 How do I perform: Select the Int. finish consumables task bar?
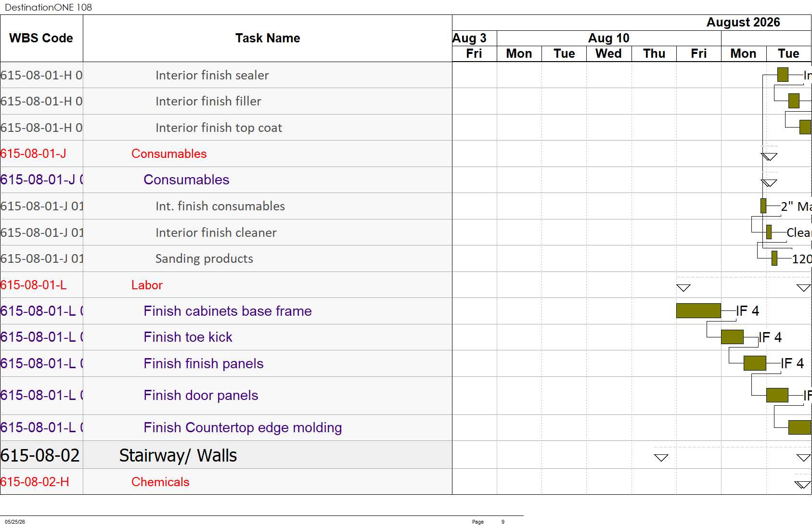coord(763,206)
